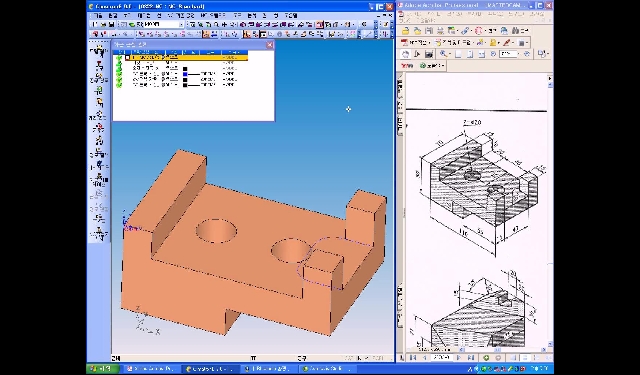Image resolution: width=640 pixels, height=375 pixels.
Task: Click the Open folder icon in Acrobat toolbar
Action: pyautogui.click(x=406, y=31)
